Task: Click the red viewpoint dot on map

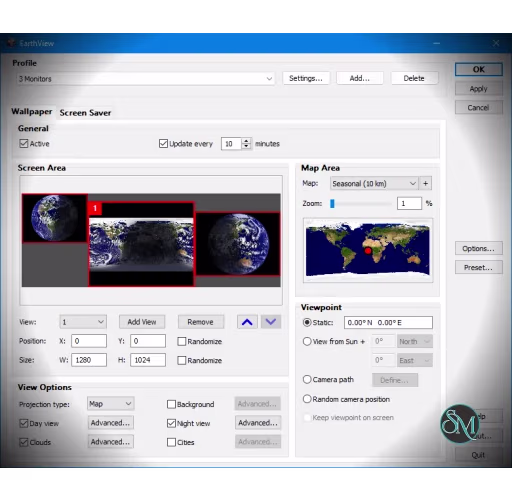Action: [368, 251]
